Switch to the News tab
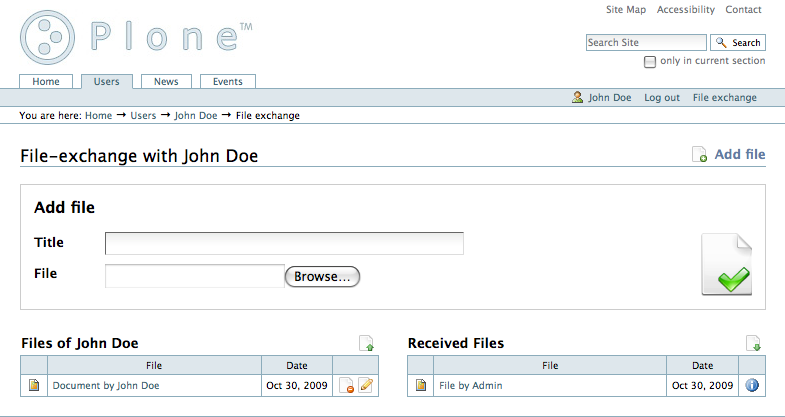Viewport: 785px width, 417px height. pos(166,82)
